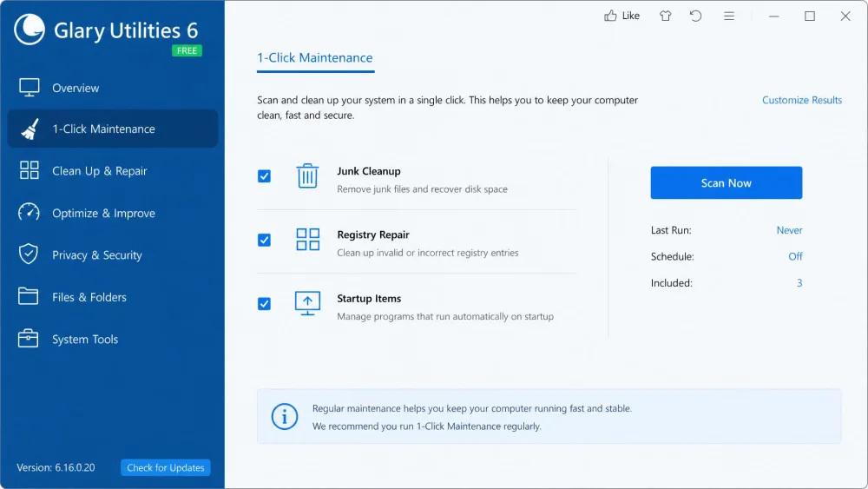Click the Overview monitor icon
868x489 pixels.
tap(29, 88)
